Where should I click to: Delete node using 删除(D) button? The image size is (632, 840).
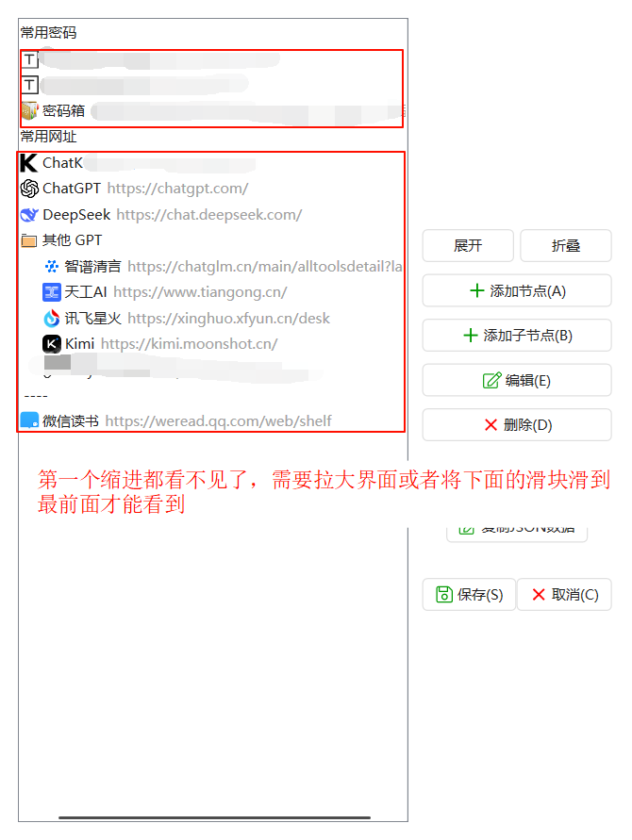[x=517, y=425]
